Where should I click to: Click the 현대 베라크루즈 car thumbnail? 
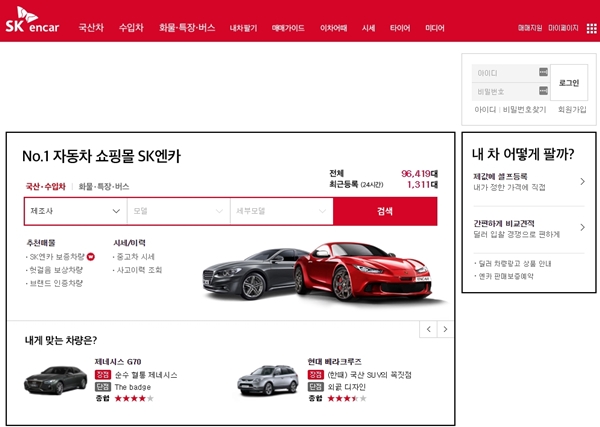pyautogui.click(x=268, y=380)
